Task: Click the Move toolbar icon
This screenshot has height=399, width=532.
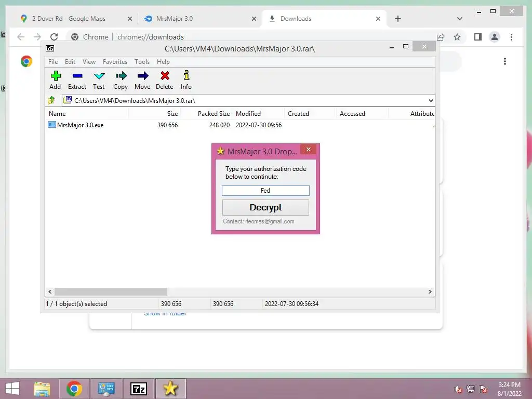Action: tap(142, 79)
